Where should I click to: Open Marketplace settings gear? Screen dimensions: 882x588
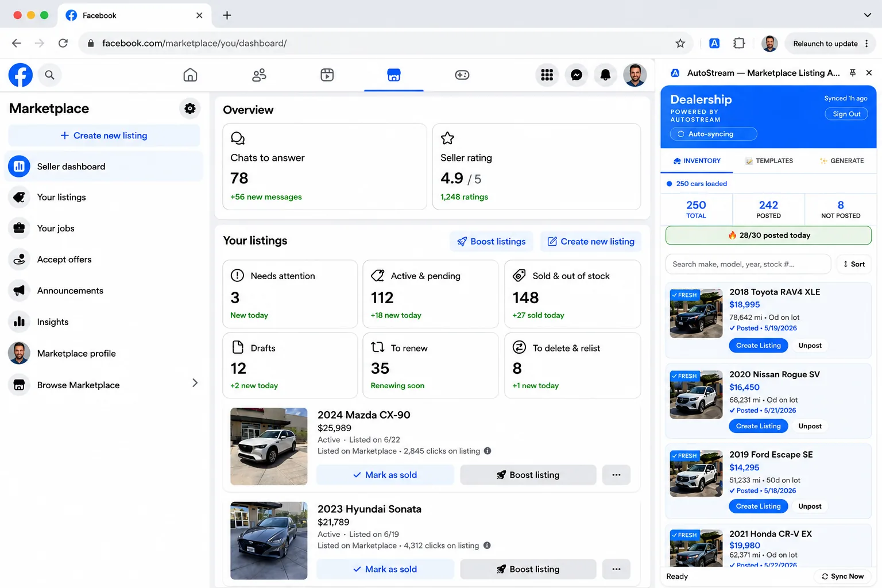pos(190,109)
